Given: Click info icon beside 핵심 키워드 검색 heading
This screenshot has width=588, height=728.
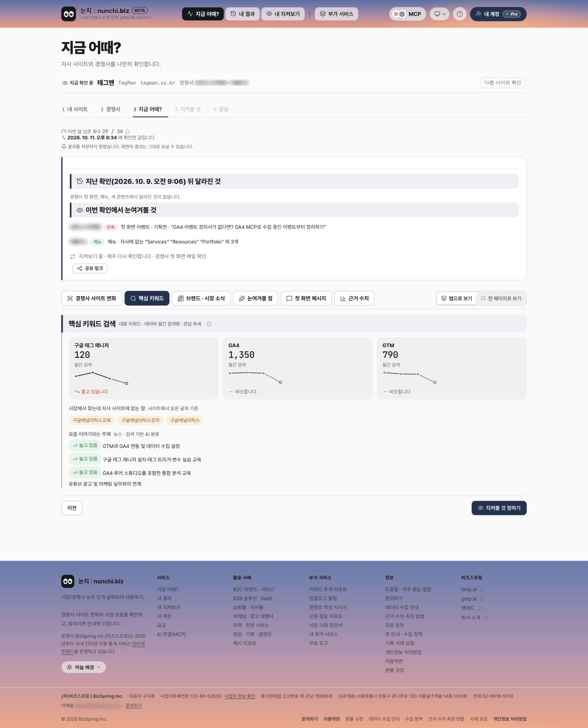Looking at the screenshot, I should tap(209, 324).
